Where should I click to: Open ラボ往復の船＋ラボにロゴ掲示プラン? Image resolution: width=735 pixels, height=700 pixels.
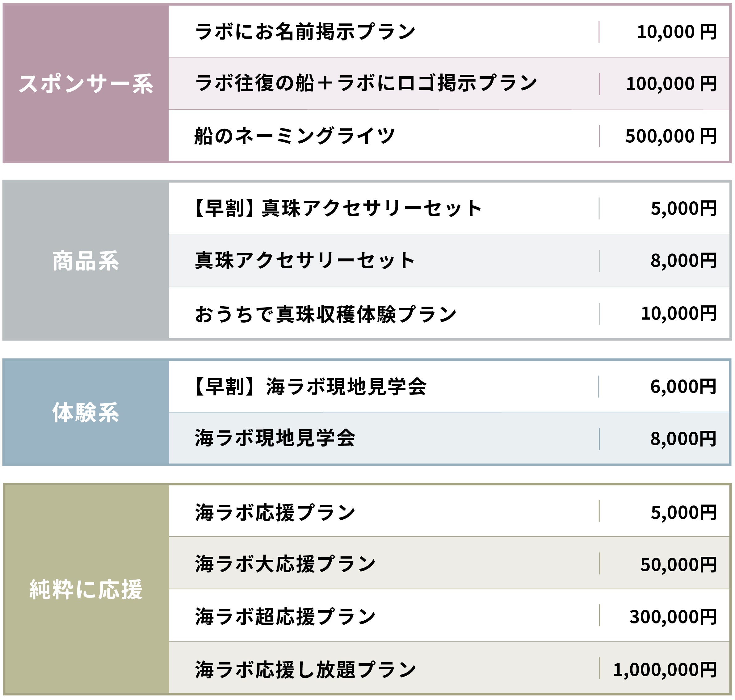pyautogui.click(x=366, y=83)
